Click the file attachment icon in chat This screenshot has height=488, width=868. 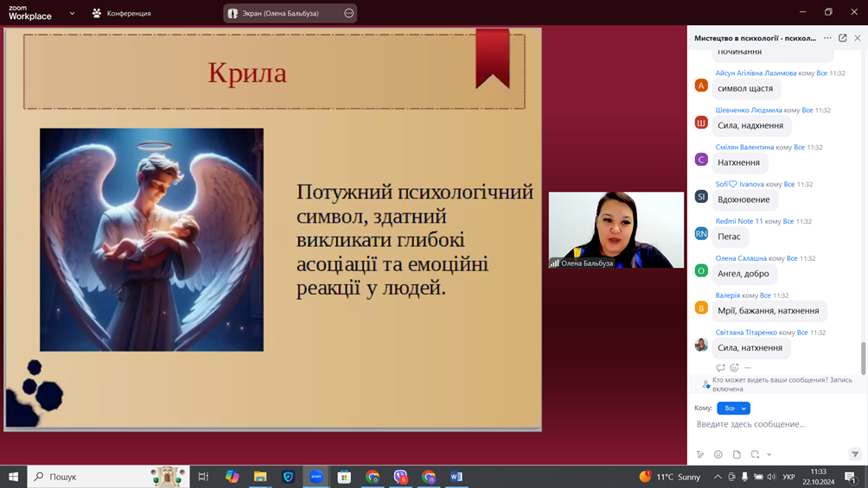tap(737, 454)
